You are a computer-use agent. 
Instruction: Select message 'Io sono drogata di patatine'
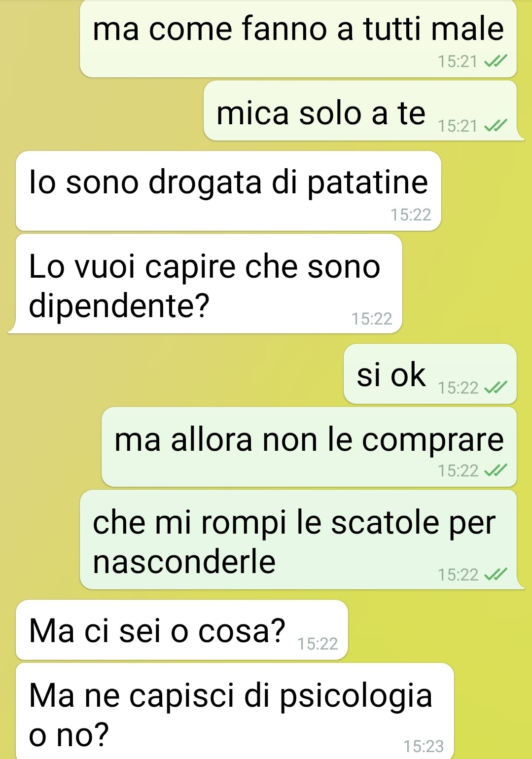coord(228,191)
